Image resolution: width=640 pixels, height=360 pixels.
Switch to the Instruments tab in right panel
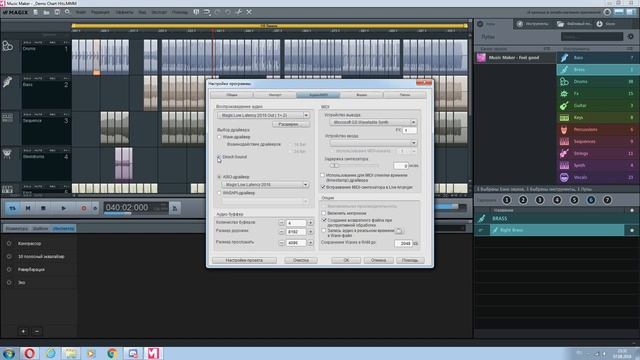coord(533,24)
